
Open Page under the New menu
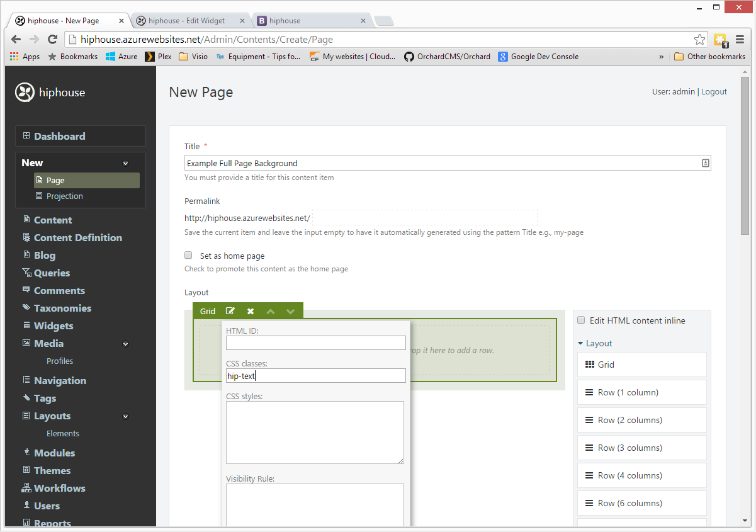87,180
